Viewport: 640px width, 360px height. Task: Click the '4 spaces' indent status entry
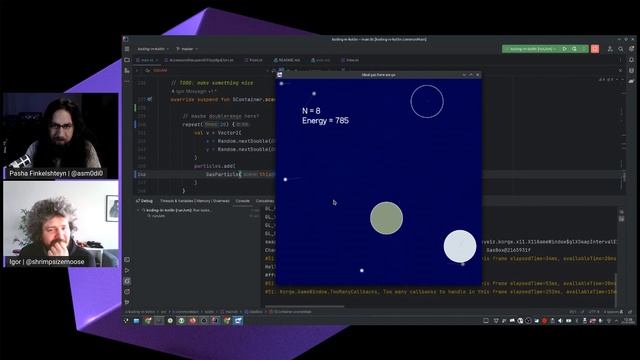click(x=611, y=312)
